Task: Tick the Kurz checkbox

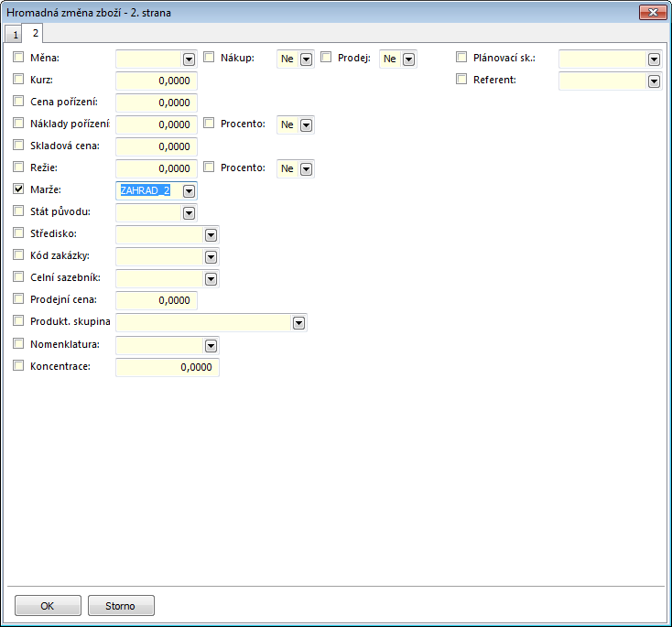Action: click(18, 79)
